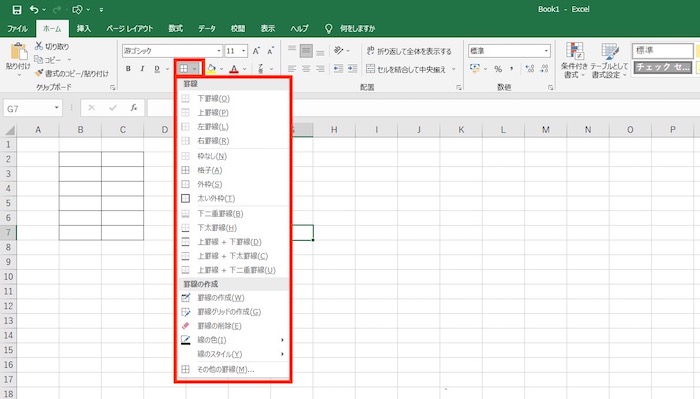Switch to the View (表示) tab

pyautogui.click(x=267, y=29)
